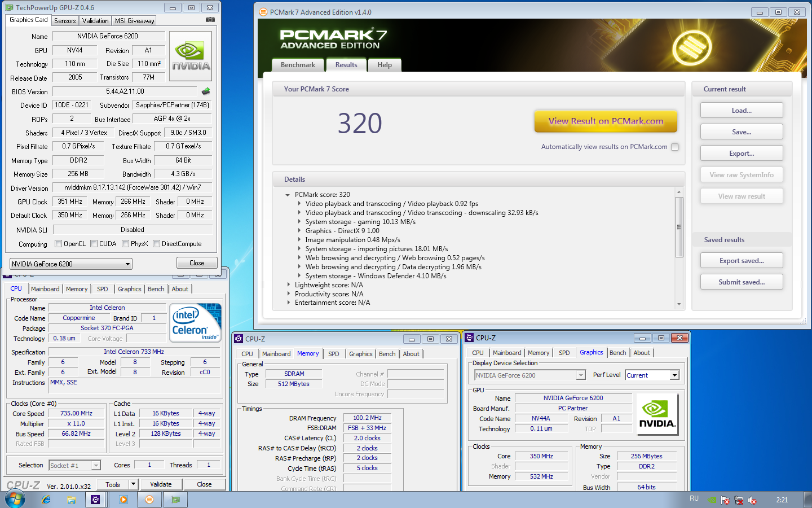Open Windows Media Player from taskbar

tap(123, 500)
